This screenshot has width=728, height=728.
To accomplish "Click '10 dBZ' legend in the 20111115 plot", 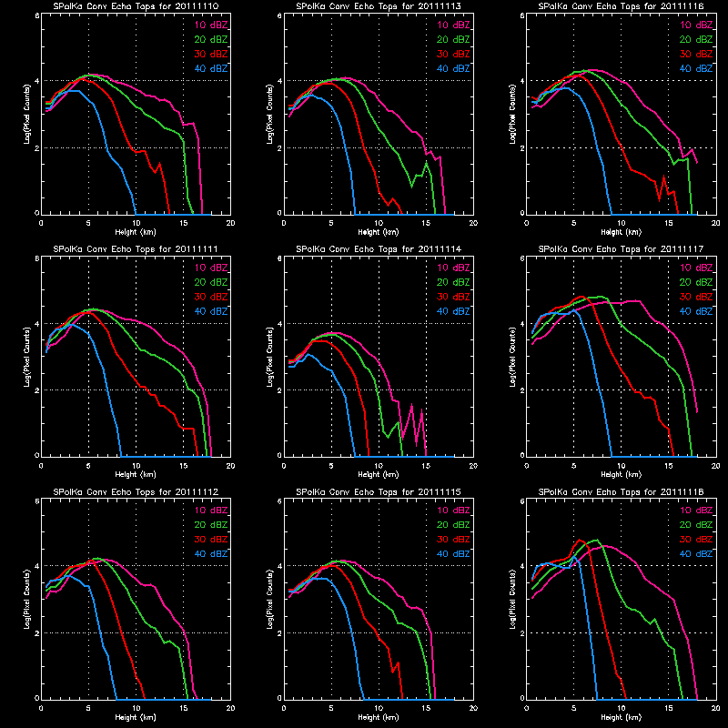I will (453, 511).
